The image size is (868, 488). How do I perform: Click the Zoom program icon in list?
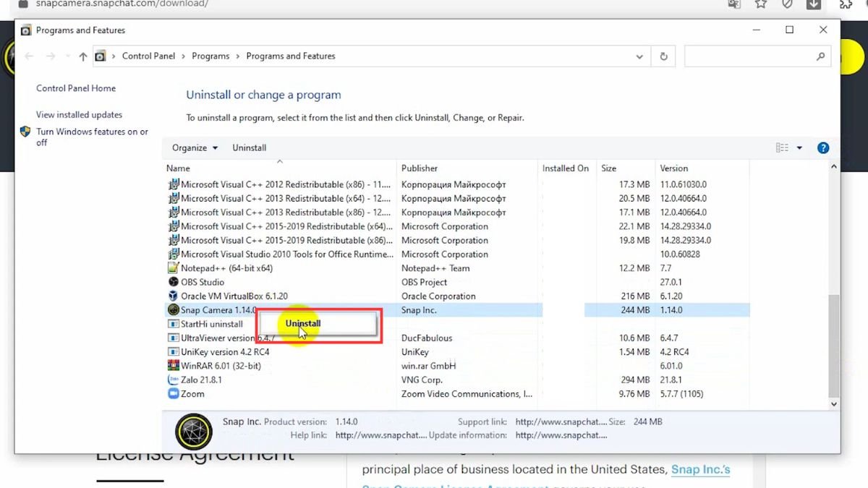coord(174,394)
